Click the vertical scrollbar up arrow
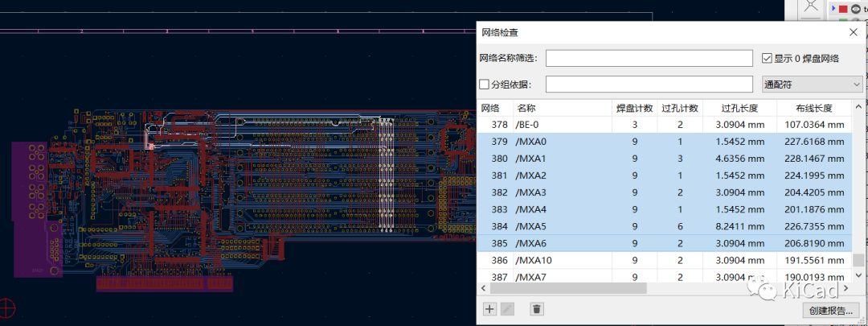 point(858,106)
